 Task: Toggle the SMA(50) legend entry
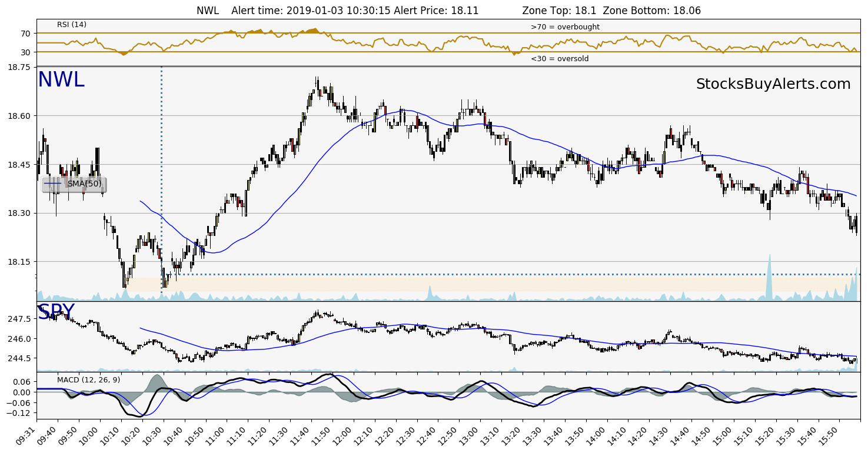(84, 184)
